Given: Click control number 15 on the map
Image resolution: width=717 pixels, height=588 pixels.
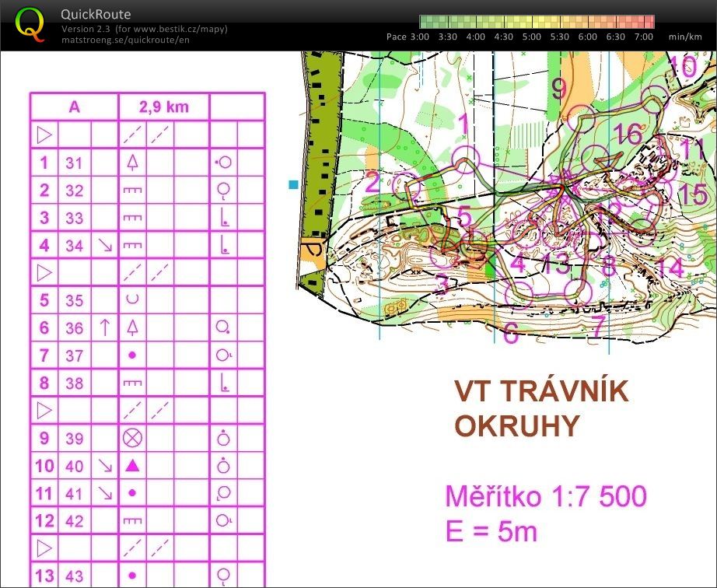Looking at the screenshot, I should (x=693, y=194).
